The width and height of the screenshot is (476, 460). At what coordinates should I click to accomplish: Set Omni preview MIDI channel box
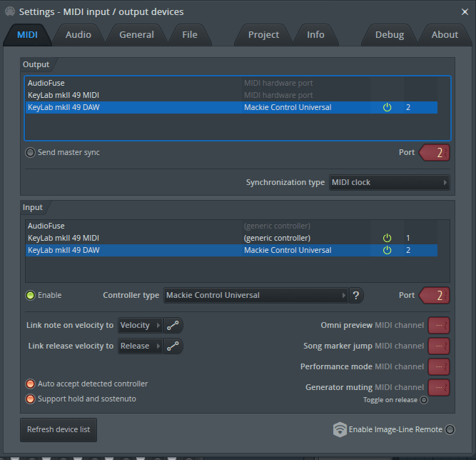[x=439, y=326]
